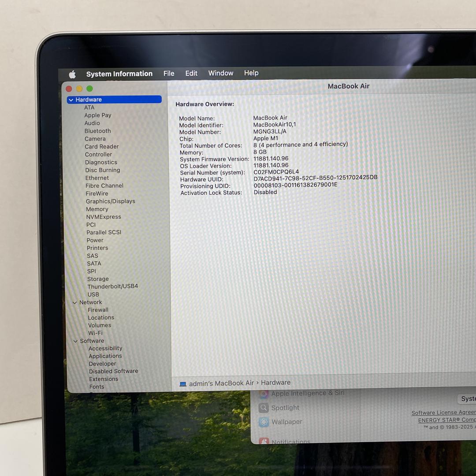Click the green zoom window button
This screenshot has width=476, height=476.
(89, 89)
